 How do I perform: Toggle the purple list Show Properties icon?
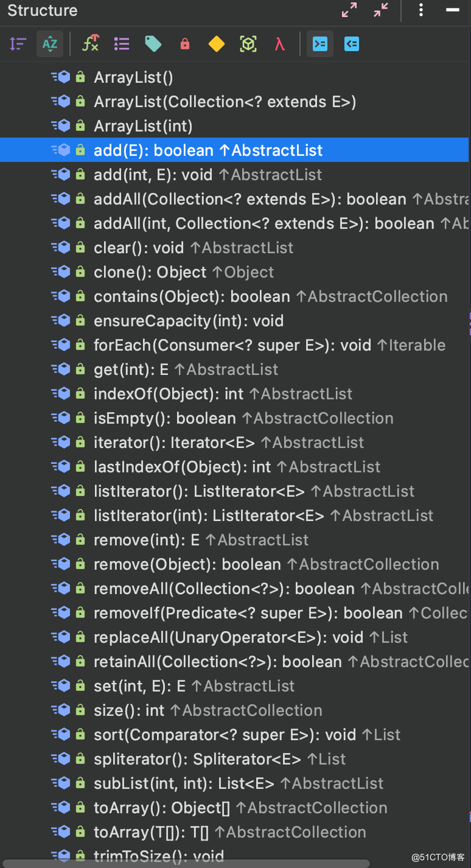(x=122, y=44)
